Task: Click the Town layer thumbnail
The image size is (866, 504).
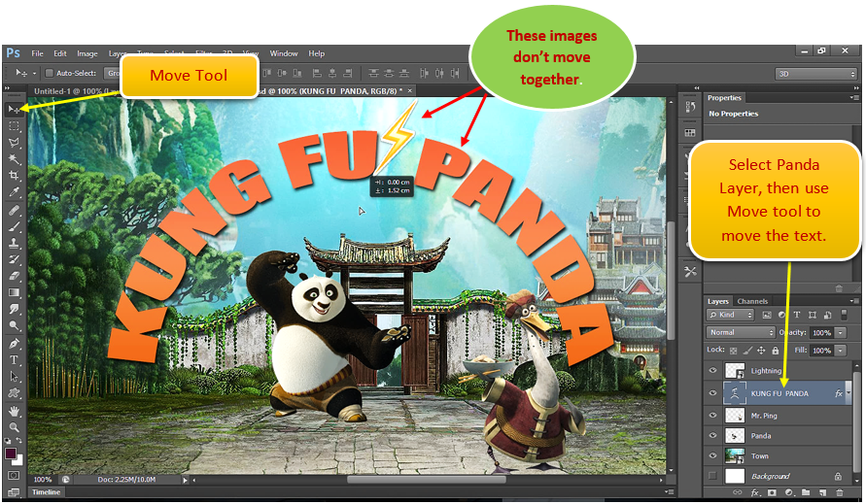Action: [x=735, y=456]
